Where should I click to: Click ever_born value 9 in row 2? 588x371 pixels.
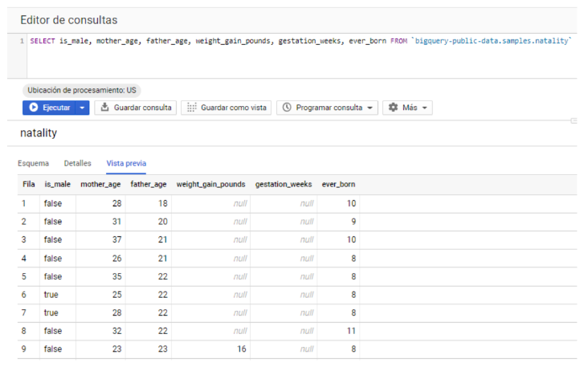pos(353,222)
